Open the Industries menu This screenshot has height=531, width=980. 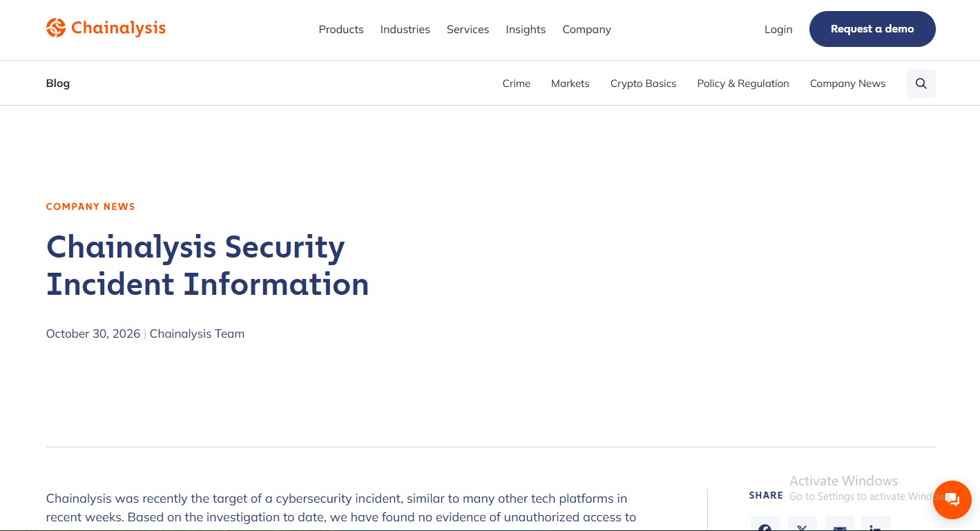(x=405, y=29)
